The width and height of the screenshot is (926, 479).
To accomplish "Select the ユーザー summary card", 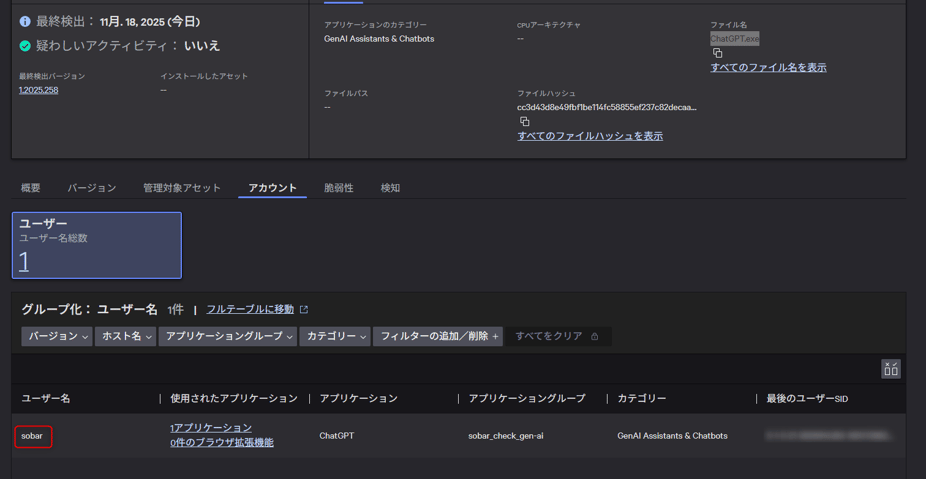I will pyautogui.click(x=97, y=245).
